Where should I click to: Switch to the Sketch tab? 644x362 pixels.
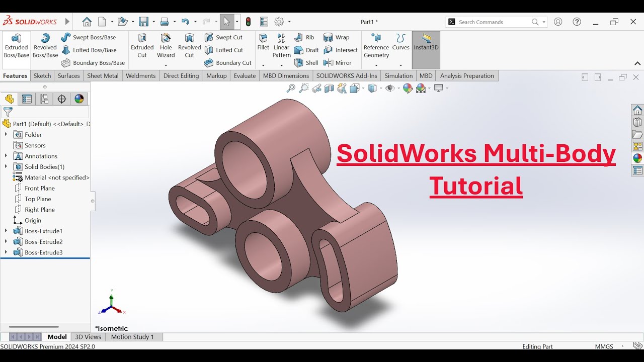(42, 76)
